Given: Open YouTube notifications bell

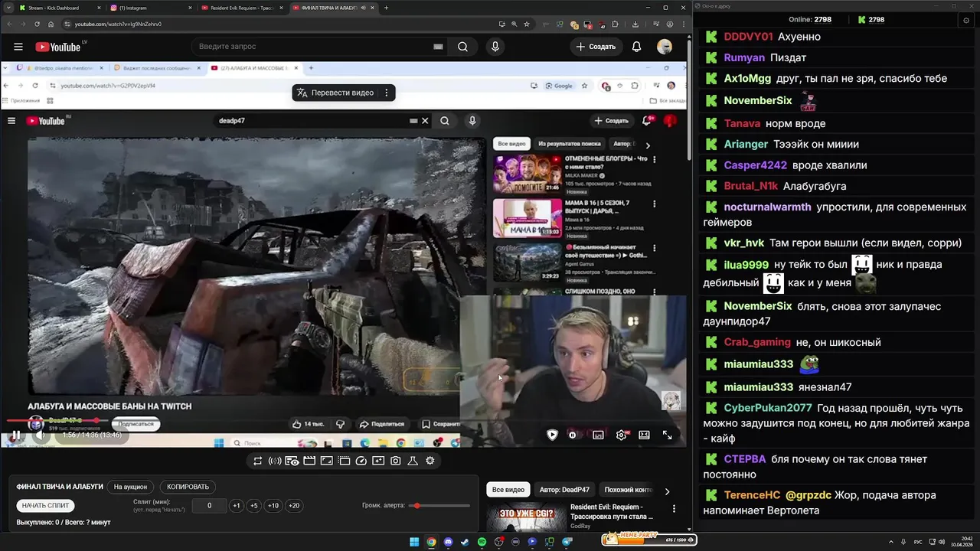Looking at the screenshot, I should [x=636, y=47].
